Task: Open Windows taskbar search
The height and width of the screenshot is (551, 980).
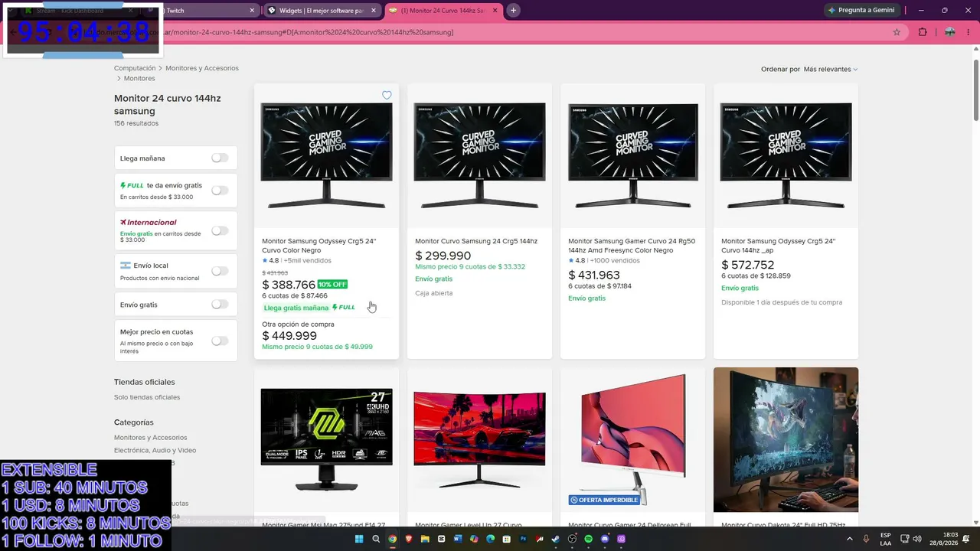Action: pos(376,539)
